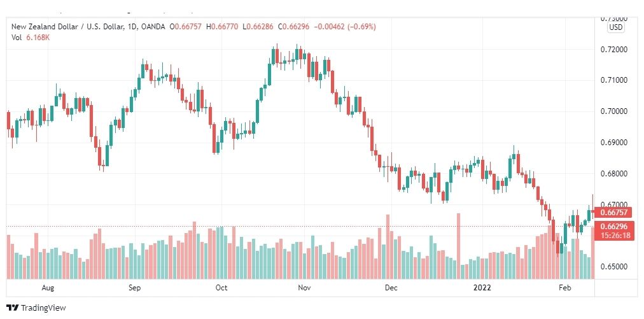The height and width of the screenshot is (319, 644).
Task: Click the −0.00462 (−0.69%) change value
Action: [344, 27]
